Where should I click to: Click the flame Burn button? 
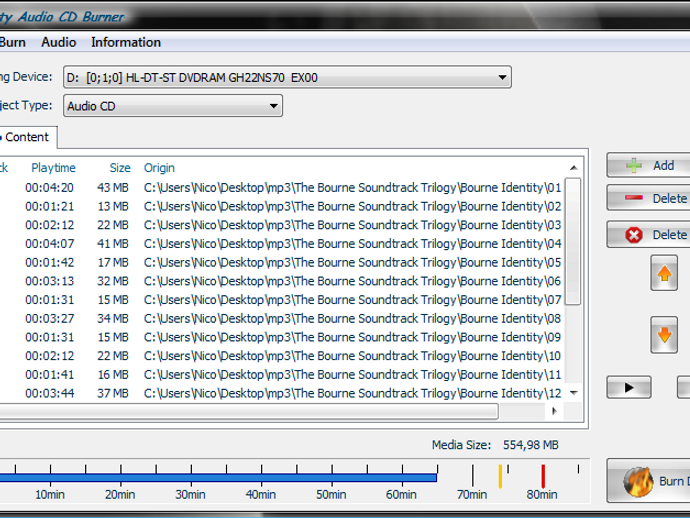[649, 481]
